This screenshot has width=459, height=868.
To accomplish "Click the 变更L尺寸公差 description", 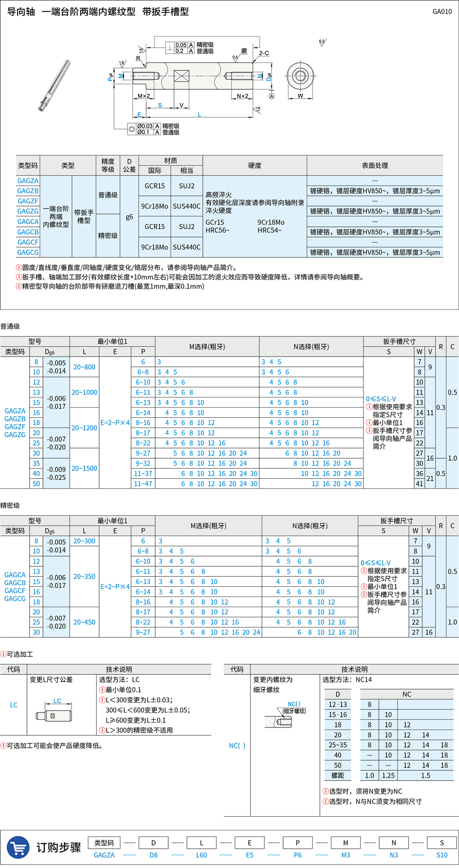I will click(x=51, y=680).
